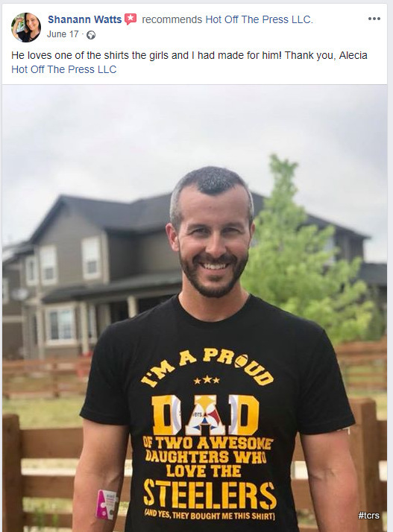Viewport: 393px width, 532px height.
Task: Open Hot Off The Press LLC link in post body
Action: pyautogui.click(x=64, y=69)
